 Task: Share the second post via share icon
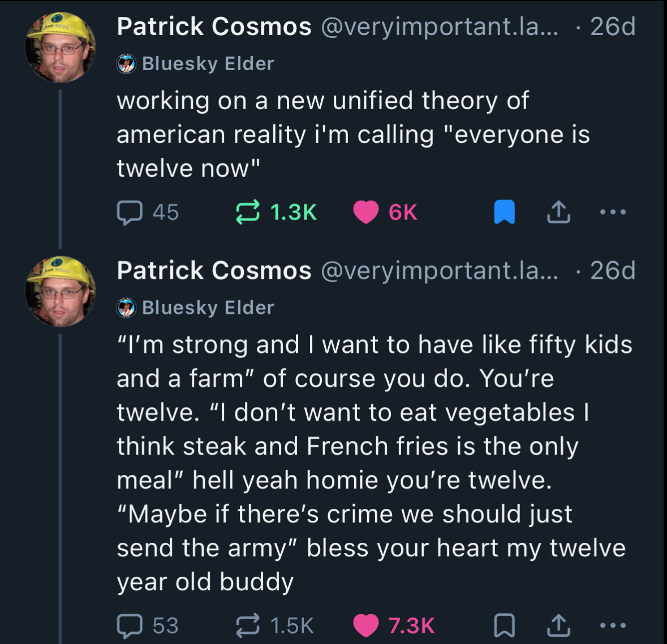click(558, 625)
